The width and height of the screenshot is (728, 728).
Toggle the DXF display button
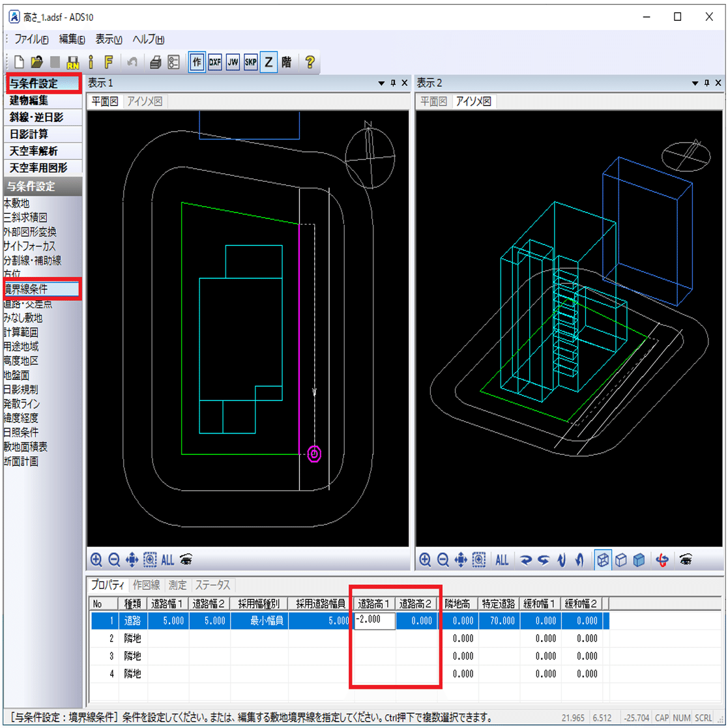pos(215,62)
